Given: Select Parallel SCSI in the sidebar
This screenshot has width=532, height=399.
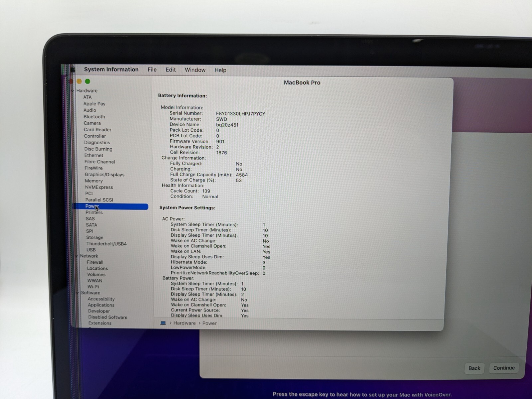Looking at the screenshot, I should point(99,200).
